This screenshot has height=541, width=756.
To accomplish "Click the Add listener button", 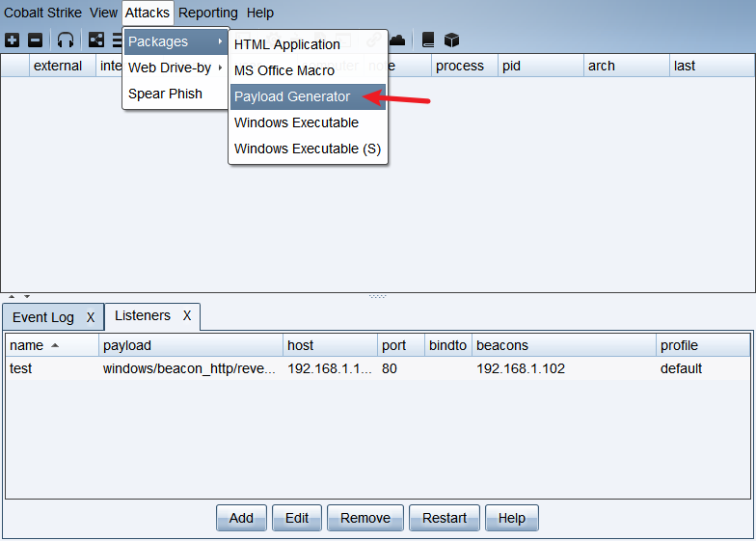I will 241,518.
